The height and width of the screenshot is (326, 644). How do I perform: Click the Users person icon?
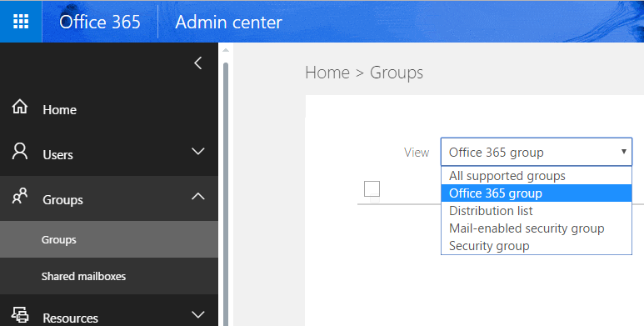[20, 151]
